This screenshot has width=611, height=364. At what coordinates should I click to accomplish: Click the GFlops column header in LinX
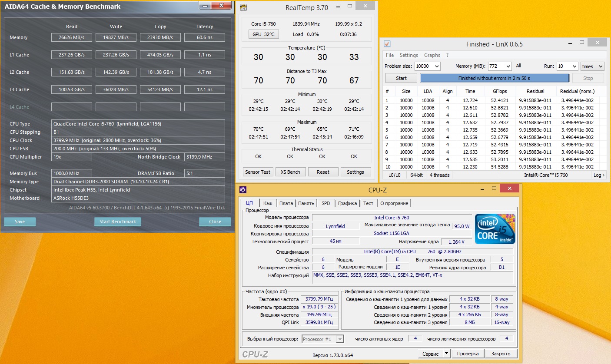point(500,92)
